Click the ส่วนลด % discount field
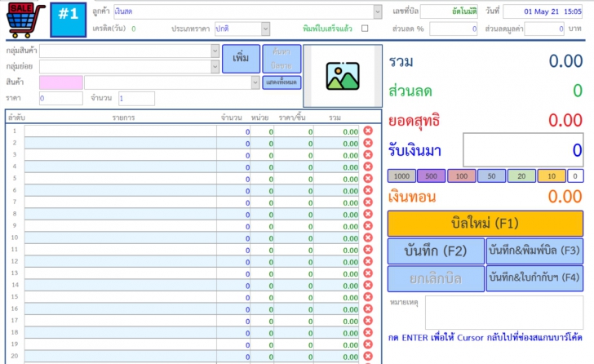This screenshot has width=594, height=364. [x=453, y=29]
